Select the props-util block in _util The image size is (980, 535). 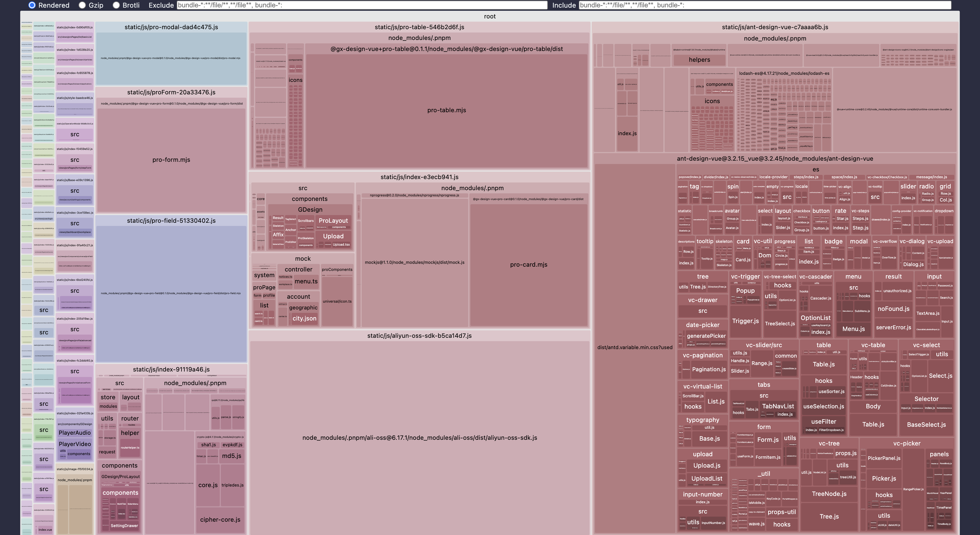(782, 512)
